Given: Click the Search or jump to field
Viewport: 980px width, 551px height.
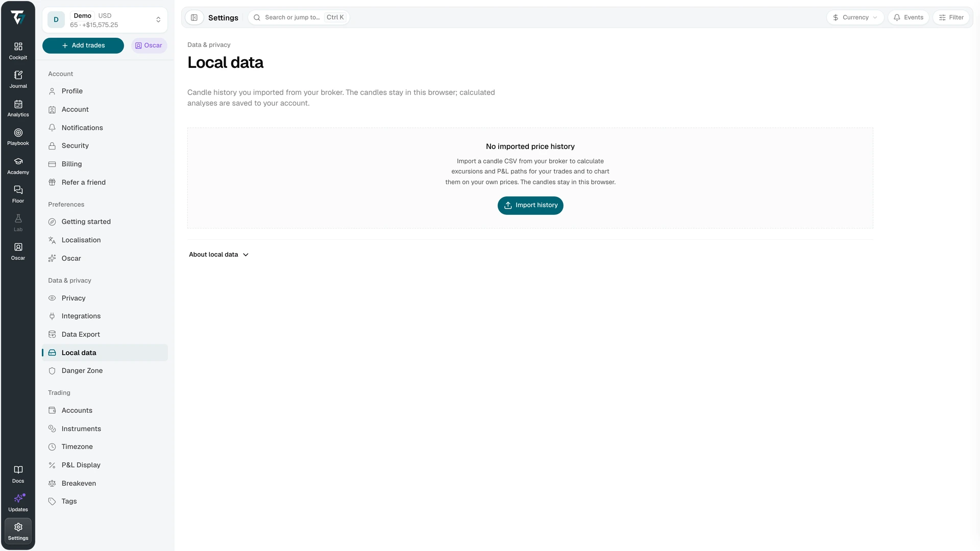Looking at the screenshot, I should coord(299,17).
